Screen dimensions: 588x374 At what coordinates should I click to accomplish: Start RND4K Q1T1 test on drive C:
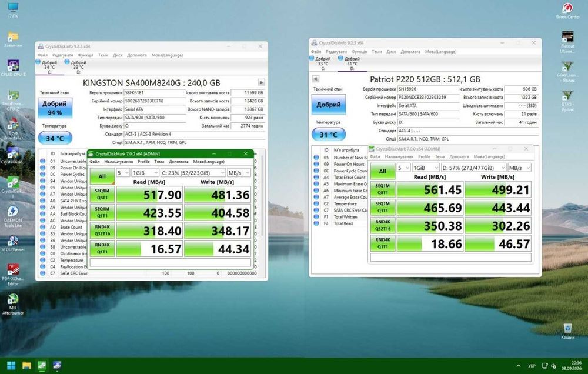[102, 248]
